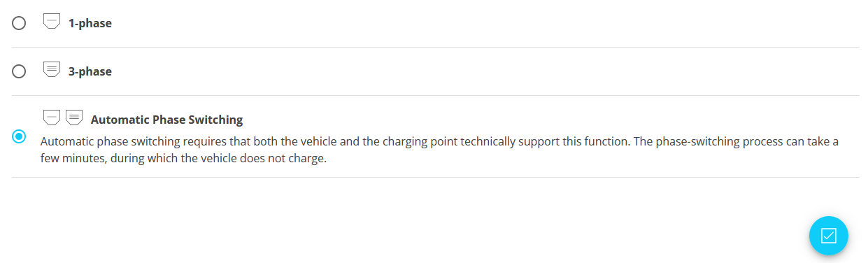
Task: Click the 3-phase text label
Action: click(90, 71)
